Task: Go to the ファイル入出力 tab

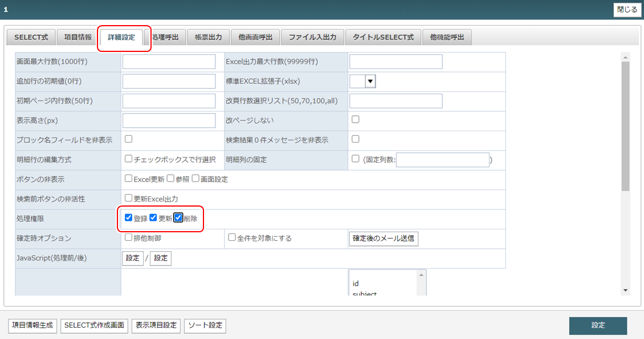Action: (x=312, y=37)
